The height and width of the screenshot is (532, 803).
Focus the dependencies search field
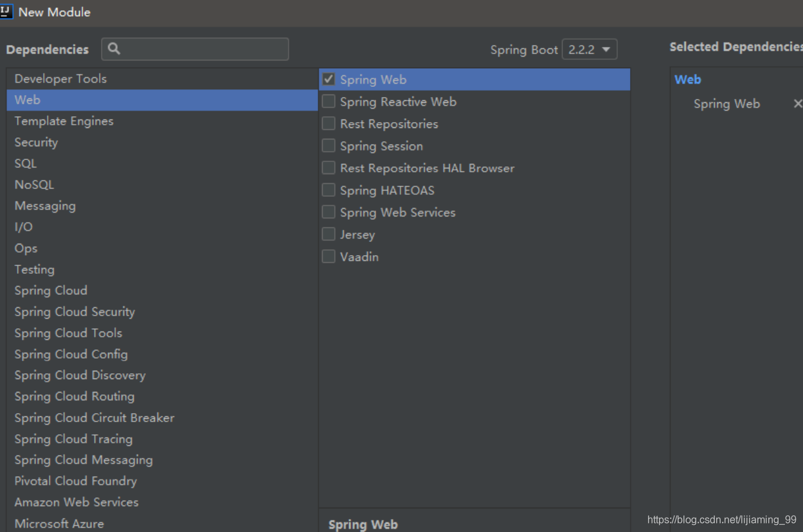[x=195, y=49]
